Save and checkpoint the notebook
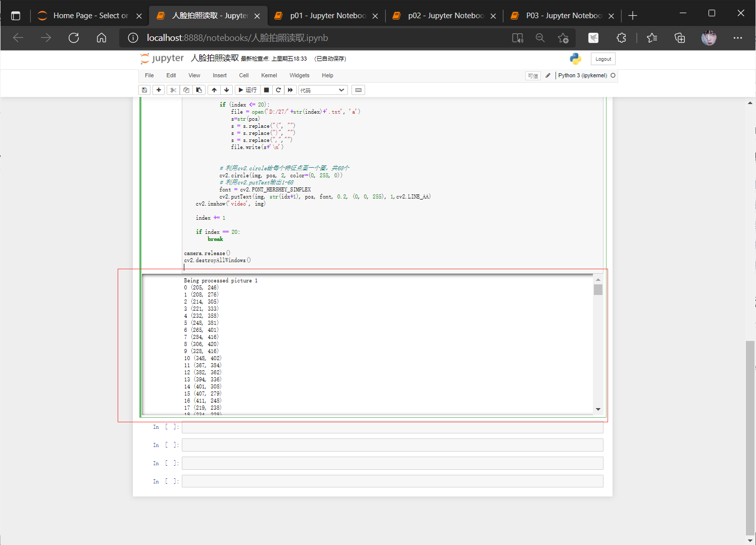 144,90
